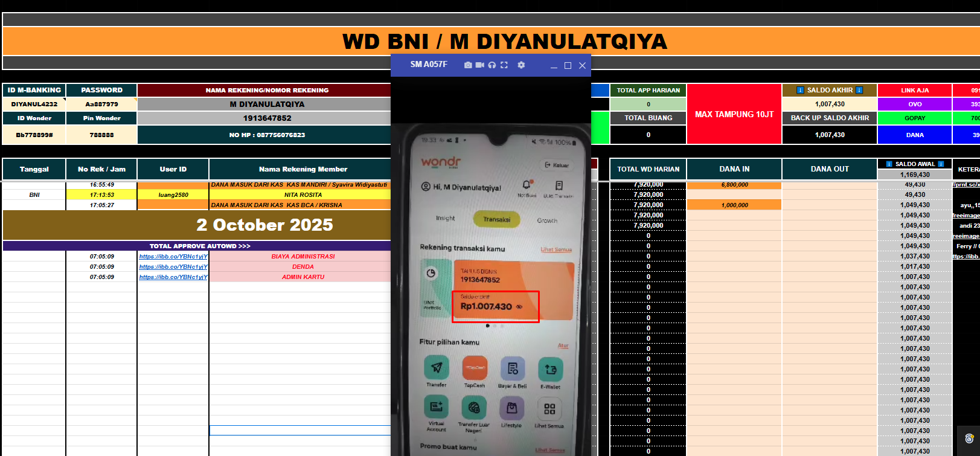Open Lihat Semua link beside Rekening transaksi kamu
980x456 pixels.
(x=556, y=249)
